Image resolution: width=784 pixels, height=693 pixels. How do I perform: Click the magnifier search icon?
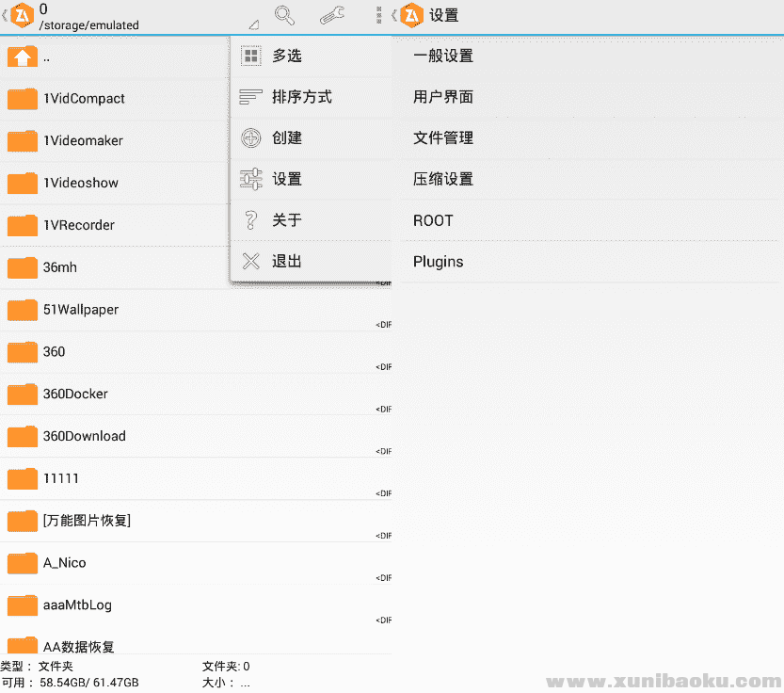tap(284, 15)
